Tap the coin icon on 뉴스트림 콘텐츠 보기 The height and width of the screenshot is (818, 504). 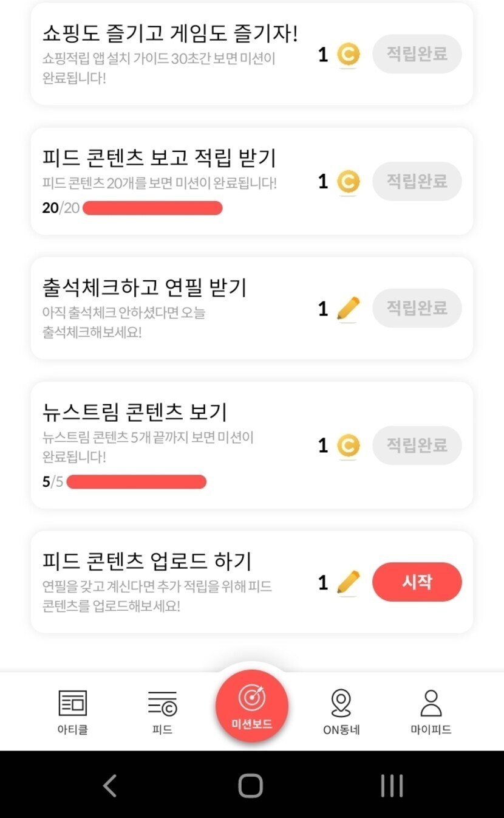coord(348,446)
